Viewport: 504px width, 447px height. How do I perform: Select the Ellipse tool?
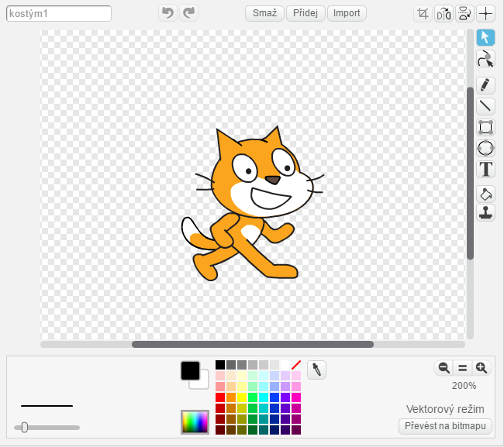485,149
